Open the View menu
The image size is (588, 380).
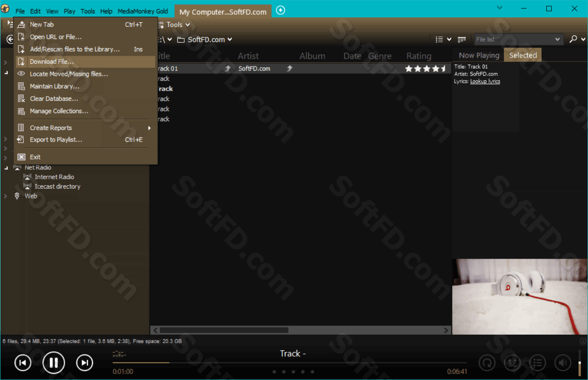click(52, 11)
